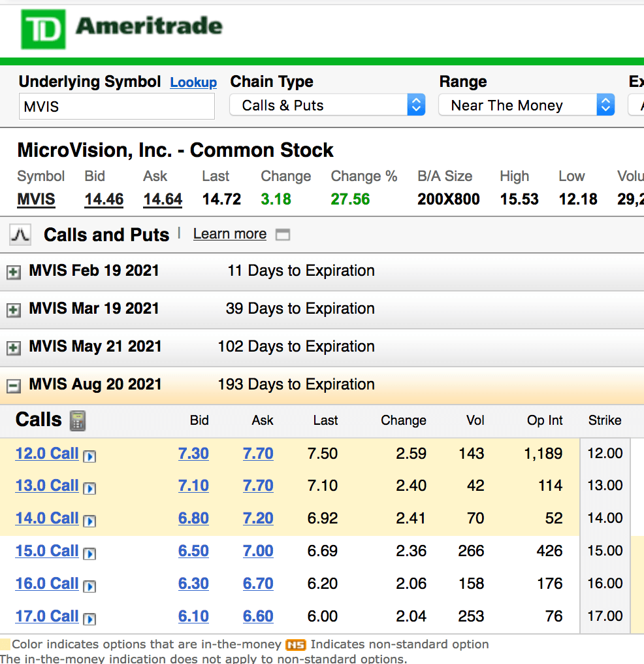Click the MVIS symbol link

coord(36,199)
